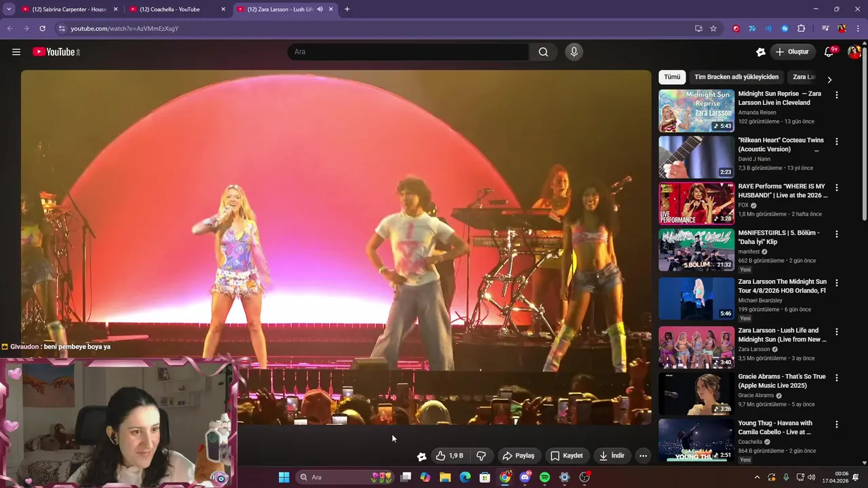The height and width of the screenshot is (488, 868).
Task: Open the Extensions puzzle menu
Action: coord(802,28)
